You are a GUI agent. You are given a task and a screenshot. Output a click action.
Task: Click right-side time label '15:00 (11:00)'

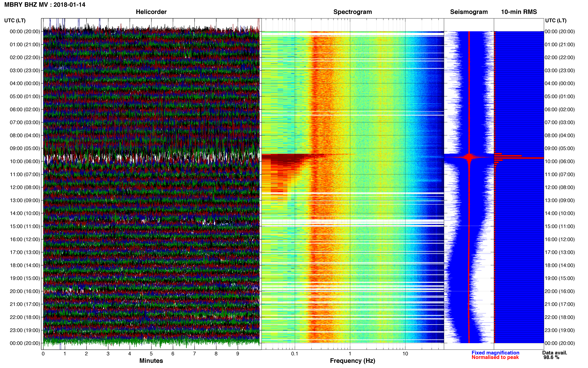(x=560, y=226)
